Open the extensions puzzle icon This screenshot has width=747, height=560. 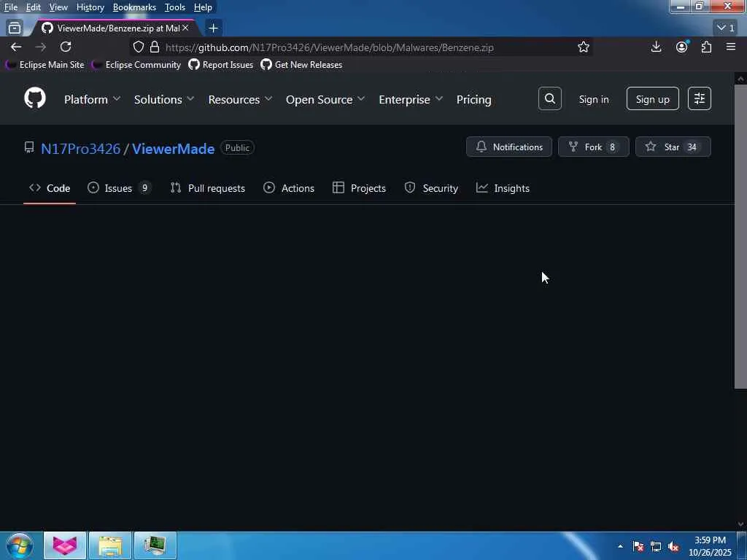[x=706, y=47]
